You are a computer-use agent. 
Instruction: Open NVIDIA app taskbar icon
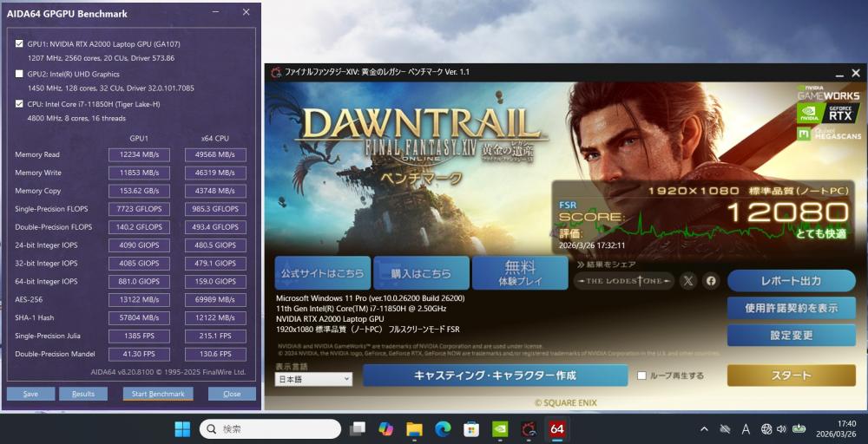pos(500,428)
